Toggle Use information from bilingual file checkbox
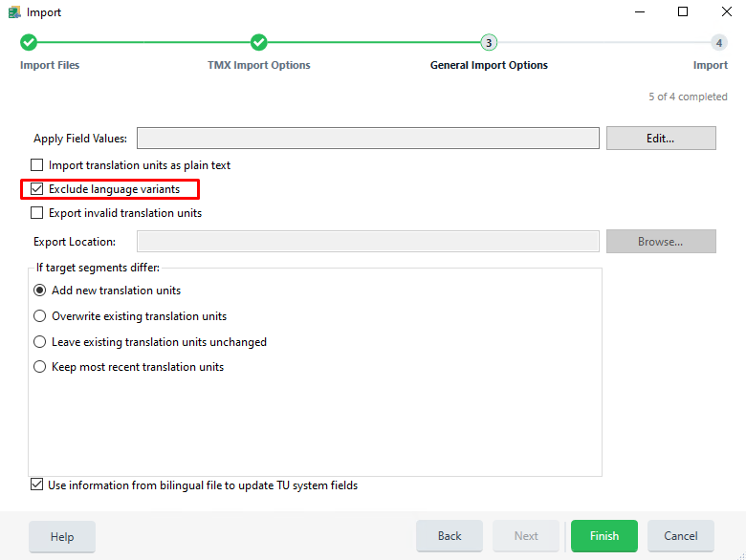Image resolution: width=746 pixels, height=560 pixels. click(x=36, y=485)
